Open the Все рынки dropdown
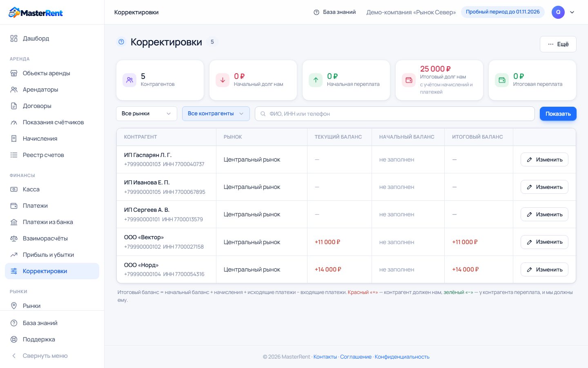The height and width of the screenshot is (368, 588). 147,114
